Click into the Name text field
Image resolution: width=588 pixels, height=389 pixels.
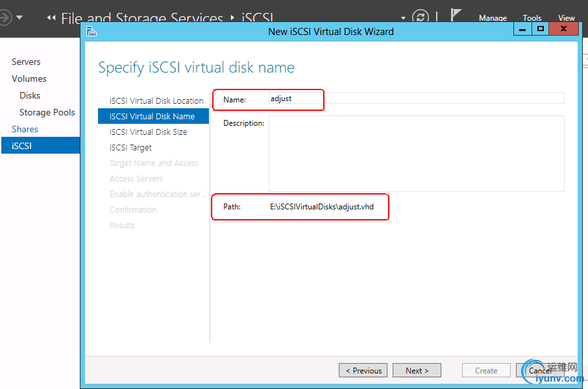[416, 99]
